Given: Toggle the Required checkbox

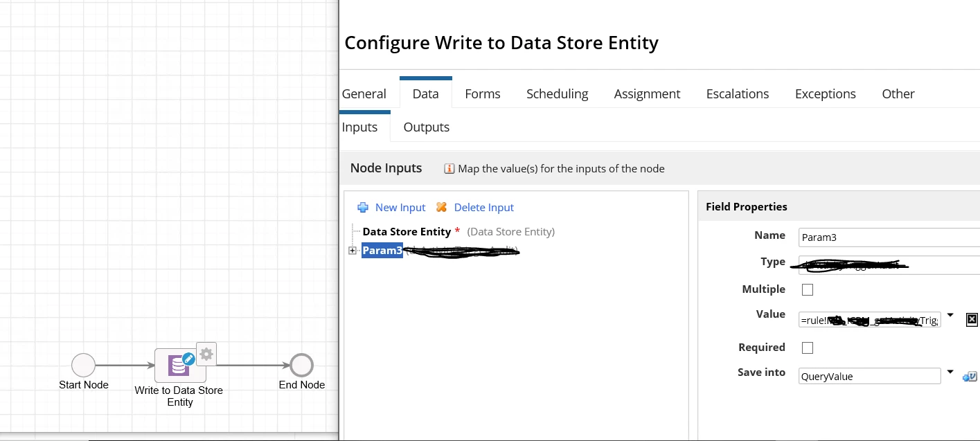Looking at the screenshot, I should pos(808,348).
